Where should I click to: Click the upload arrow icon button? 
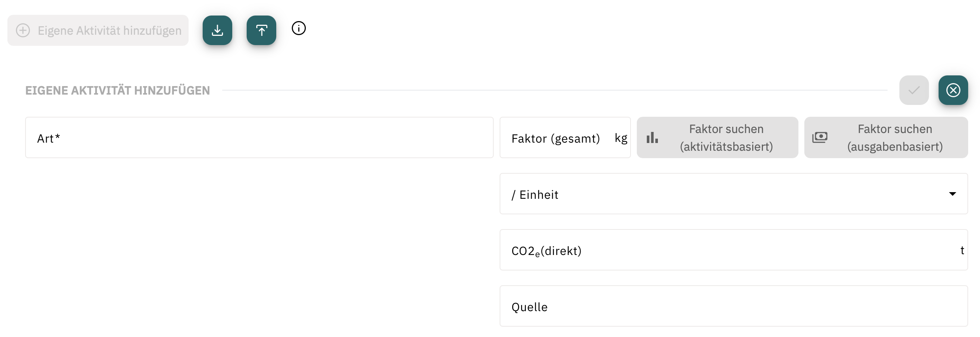pos(261,30)
